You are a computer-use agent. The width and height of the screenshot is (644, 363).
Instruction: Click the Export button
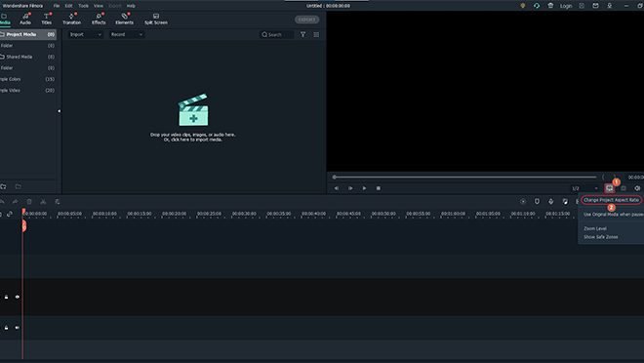[306, 20]
